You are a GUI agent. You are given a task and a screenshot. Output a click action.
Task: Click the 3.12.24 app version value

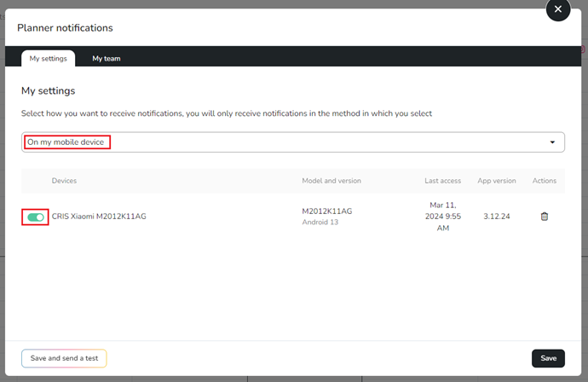[x=497, y=217]
